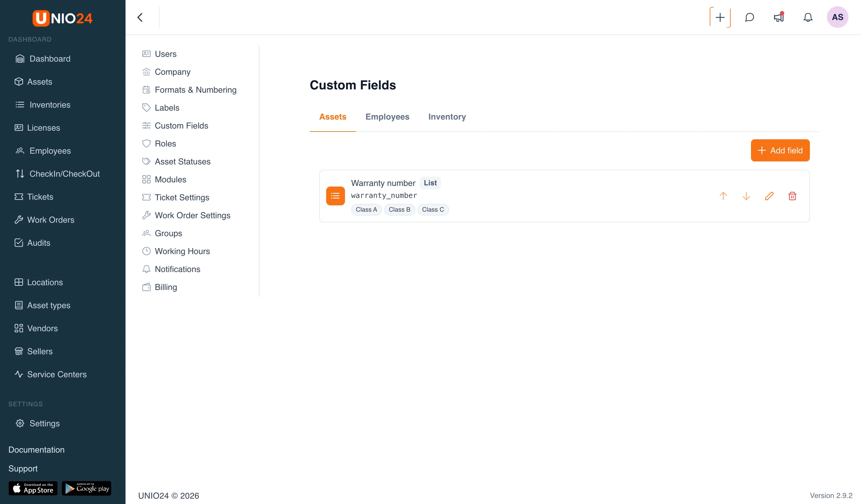Move Warranty number field up
861x504 pixels.
pyautogui.click(x=723, y=196)
